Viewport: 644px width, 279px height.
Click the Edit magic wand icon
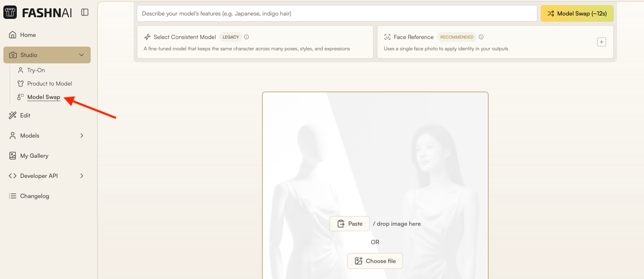[13, 115]
